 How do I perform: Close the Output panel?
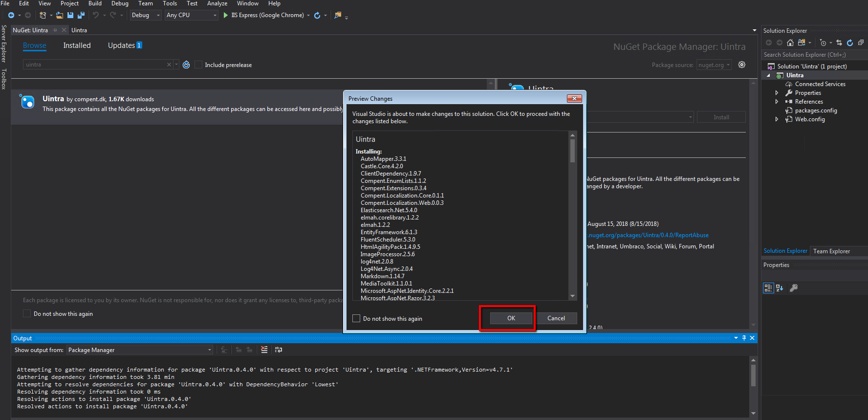(x=752, y=338)
